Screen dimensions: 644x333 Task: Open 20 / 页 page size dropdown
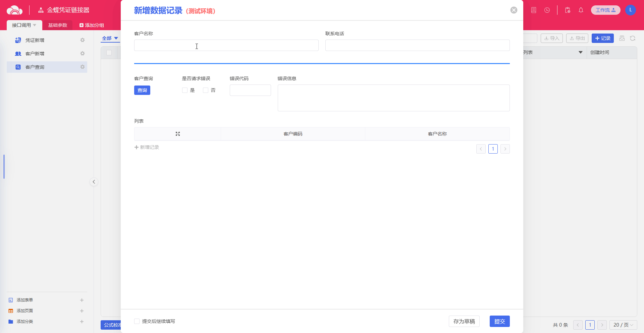coord(623,325)
